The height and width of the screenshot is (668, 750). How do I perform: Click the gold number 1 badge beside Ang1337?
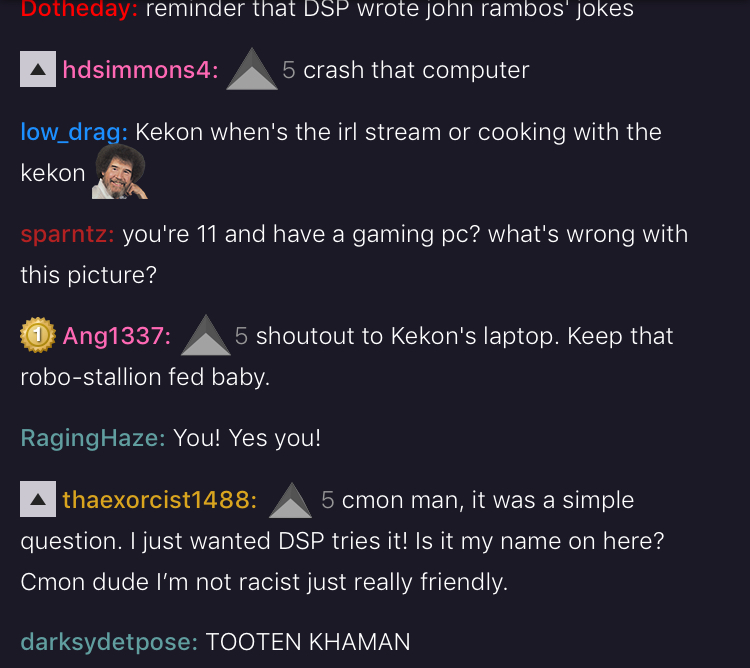[38, 335]
